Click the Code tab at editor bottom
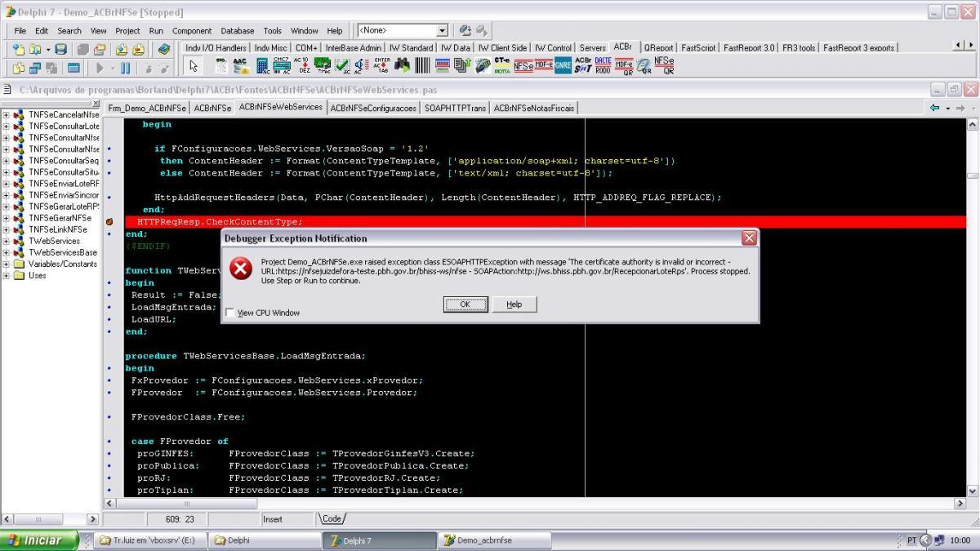980x551 pixels. 332,518
